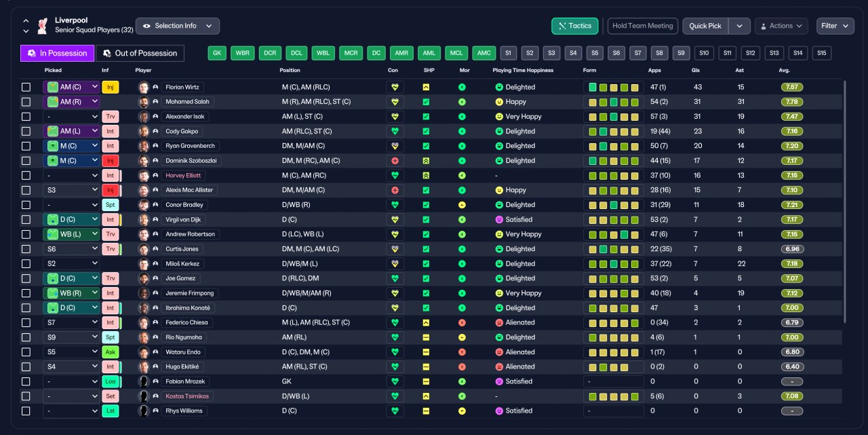
Task: Click the Inj status badge for Florian Wirtz
Action: pyautogui.click(x=110, y=87)
